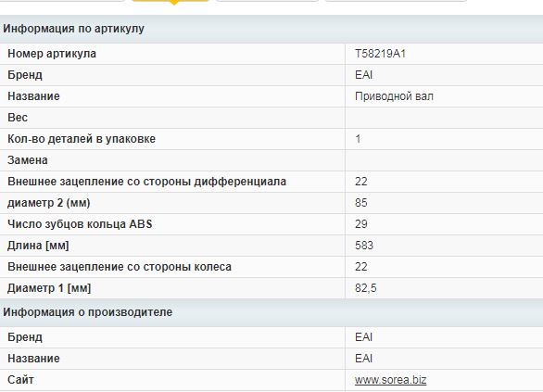Select the 'Диаметр 1 [мм]' value 82,5
Screen dimensions: 543x392
click(x=365, y=288)
